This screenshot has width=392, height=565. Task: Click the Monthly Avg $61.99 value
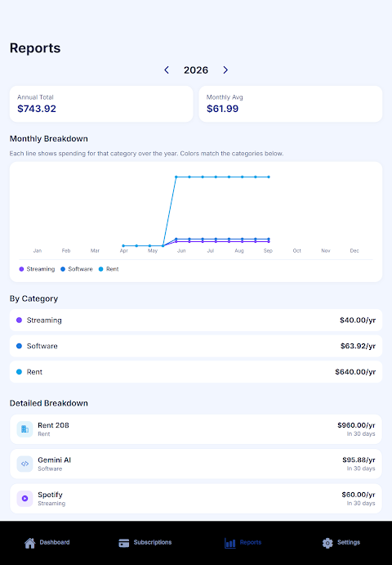pyautogui.click(x=222, y=109)
